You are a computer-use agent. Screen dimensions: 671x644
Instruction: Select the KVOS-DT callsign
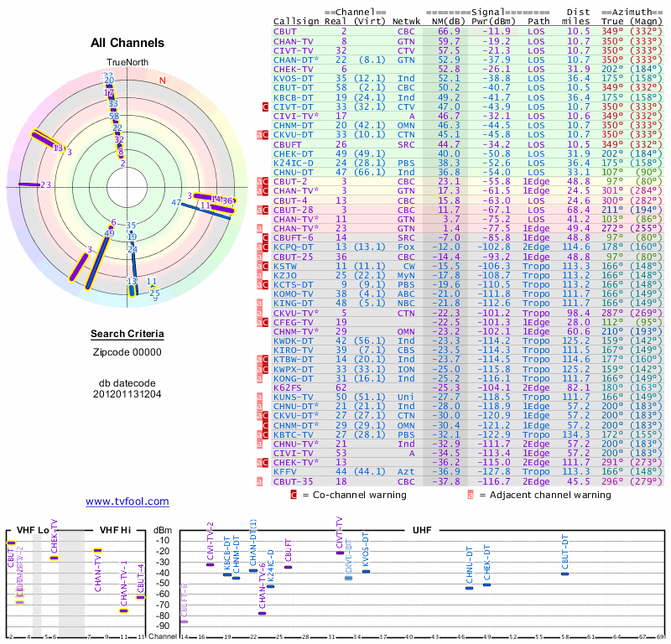[x=294, y=78]
